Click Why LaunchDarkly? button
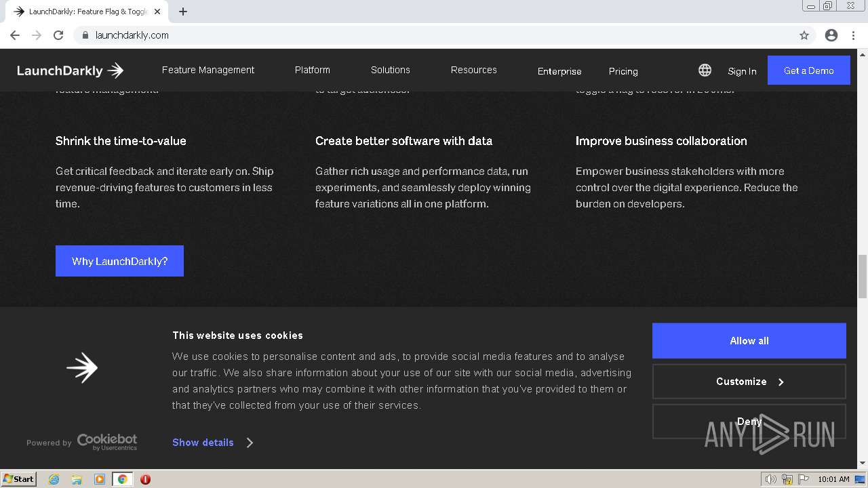 (119, 261)
